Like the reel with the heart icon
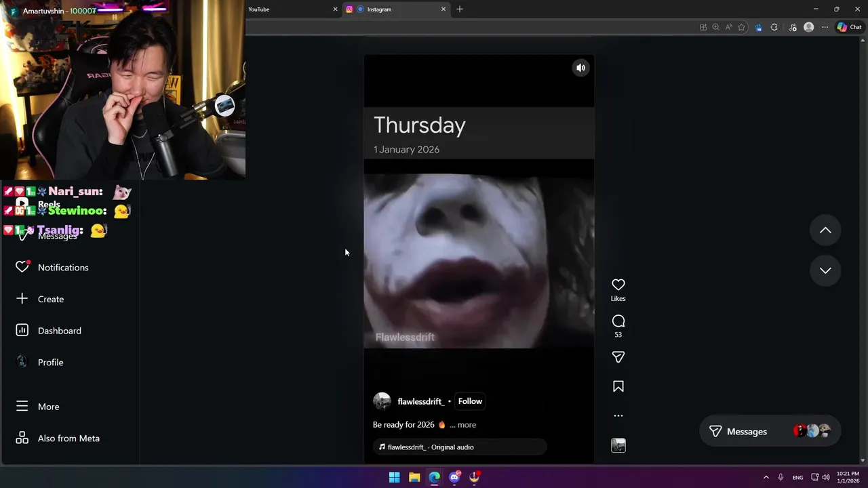 pos(618,285)
